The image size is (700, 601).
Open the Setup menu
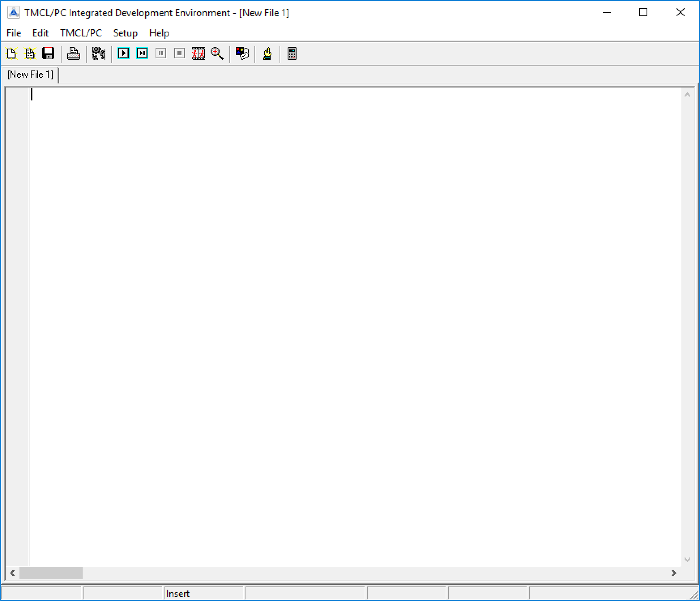click(x=125, y=33)
